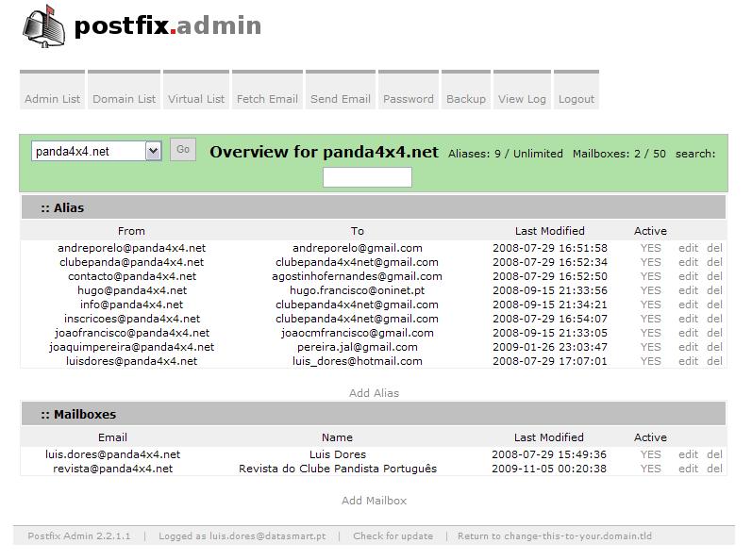Switch to the Virtual List tab
The width and height of the screenshot is (752, 560).
[196, 91]
